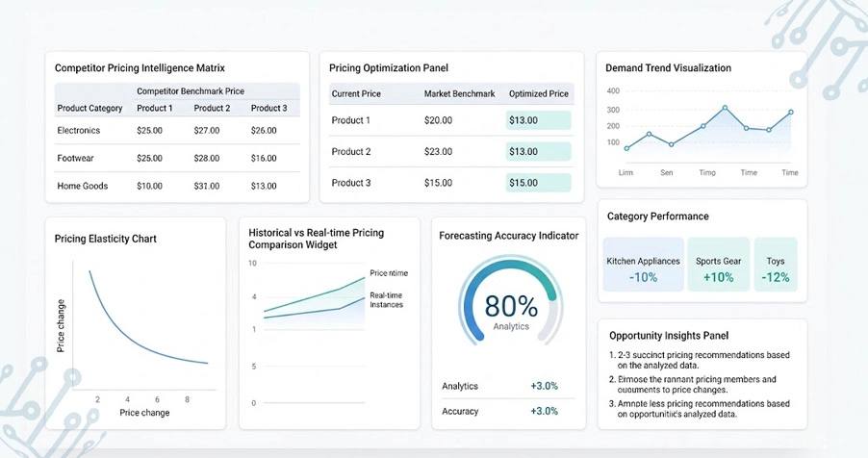Click the Accuracy row label under gauge
Screen dimensions: 868x458
click(x=460, y=412)
